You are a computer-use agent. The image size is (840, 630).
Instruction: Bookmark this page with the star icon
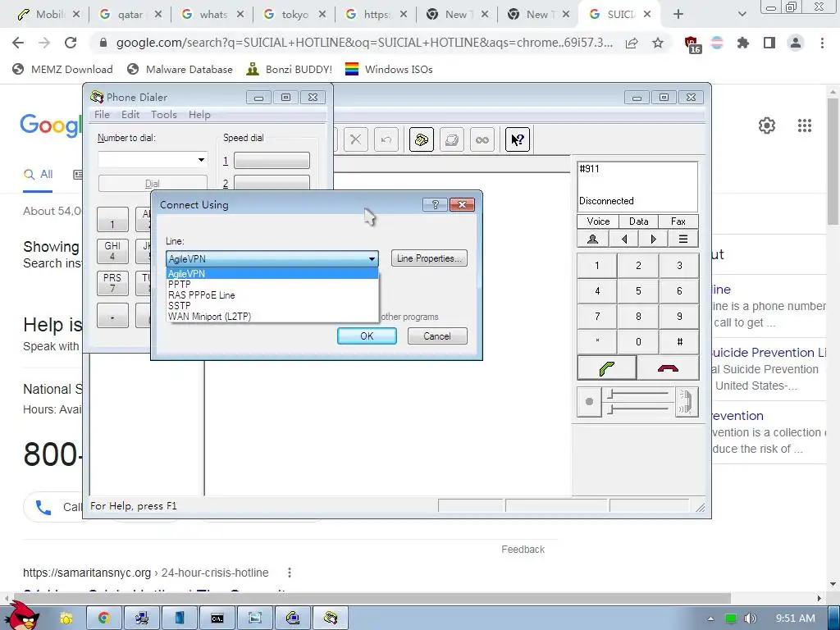[x=658, y=43]
